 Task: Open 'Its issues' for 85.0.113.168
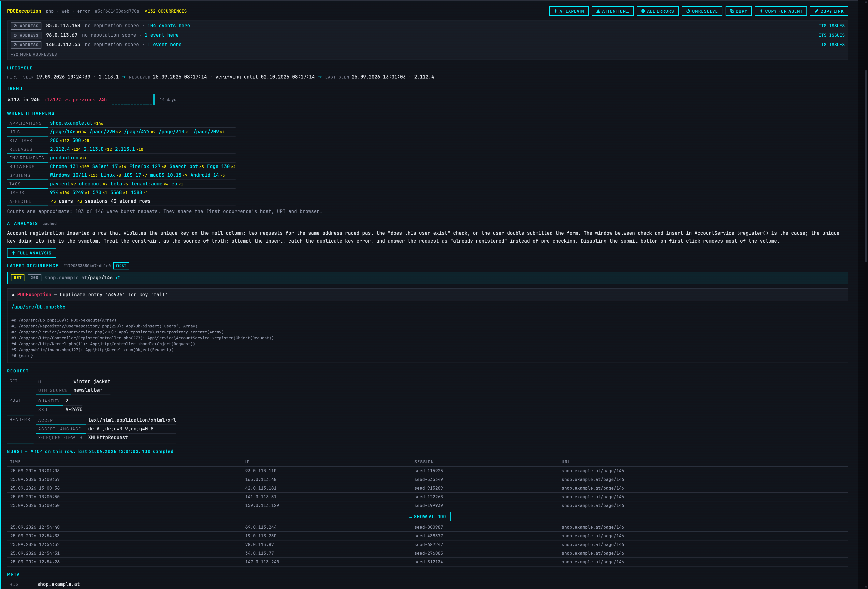(x=831, y=26)
